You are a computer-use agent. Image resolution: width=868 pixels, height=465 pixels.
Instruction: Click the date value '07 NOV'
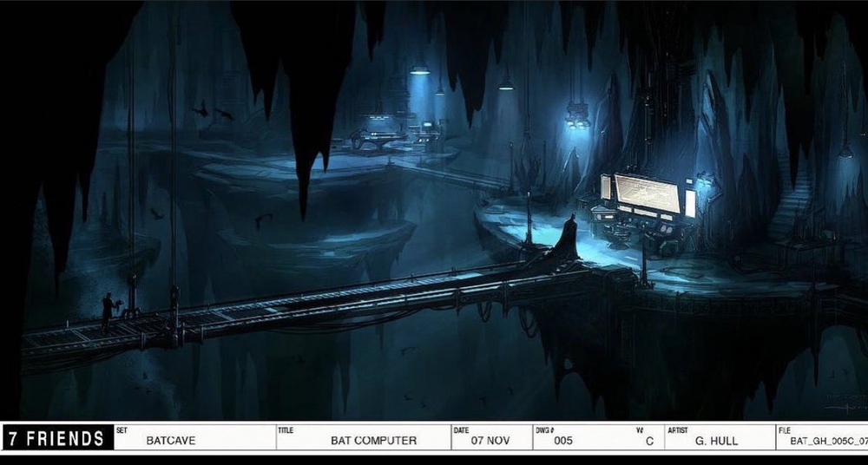tap(490, 441)
